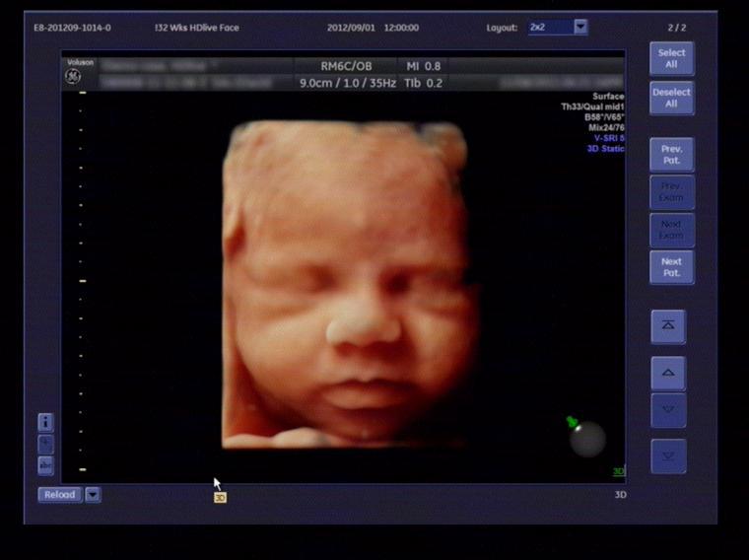Open the Layout 2x2 dropdown

tap(580, 27)
